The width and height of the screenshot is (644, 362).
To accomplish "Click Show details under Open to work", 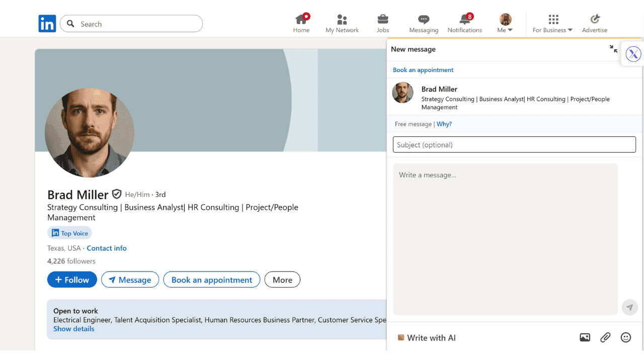I will [x=74, y=329].
